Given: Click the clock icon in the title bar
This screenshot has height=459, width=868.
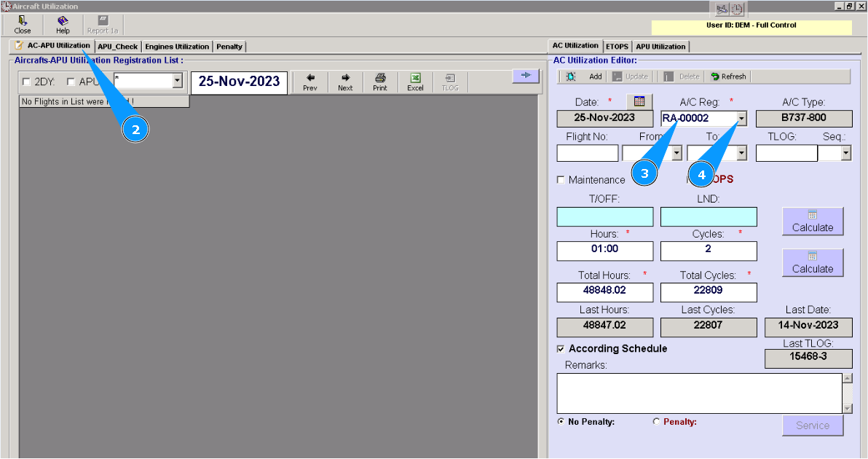Looking at the screenshot, I should coord(738,9).
